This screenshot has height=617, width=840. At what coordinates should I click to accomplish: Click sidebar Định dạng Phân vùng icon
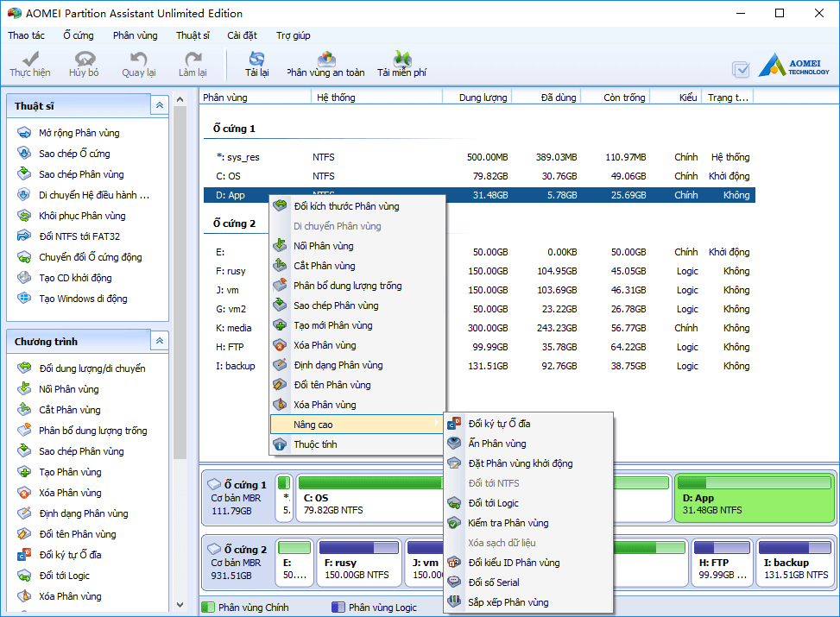pos(24,513)
